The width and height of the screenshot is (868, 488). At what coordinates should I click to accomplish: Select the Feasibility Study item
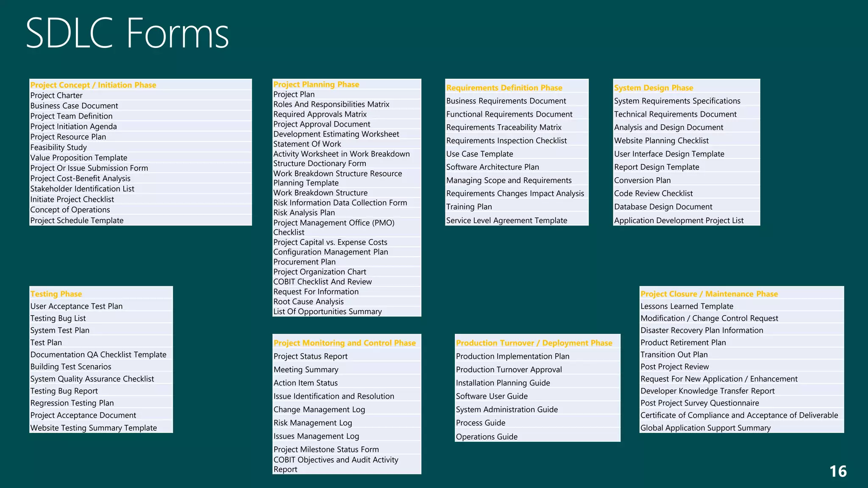58,147
